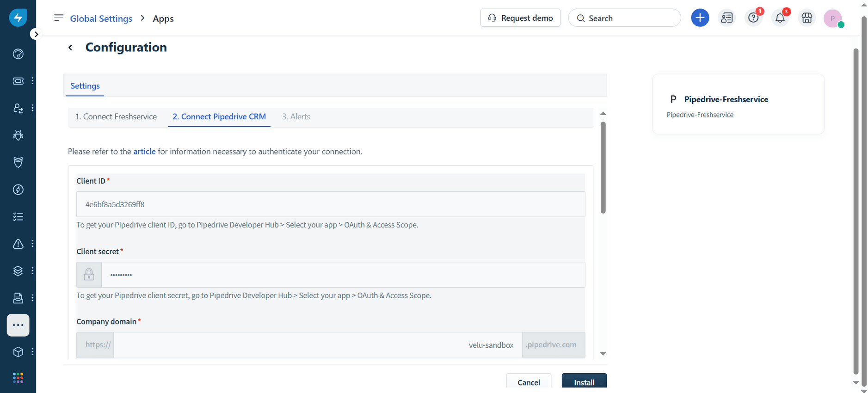This screenshot has width=868, height=393.
Task: Switch to the 3. Alerts step
Action: 296,117
